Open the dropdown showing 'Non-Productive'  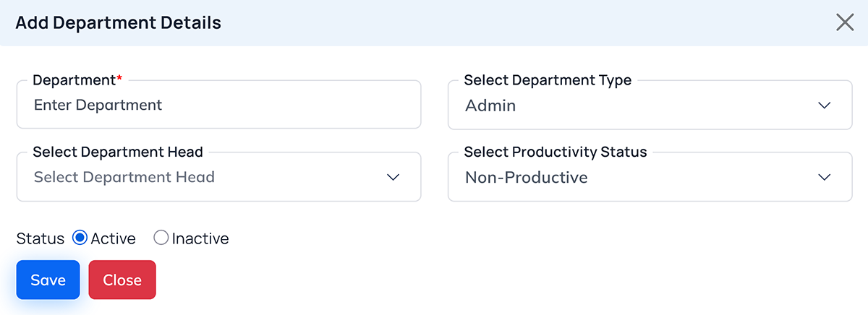pyautogui.click(x=637, y=177)
